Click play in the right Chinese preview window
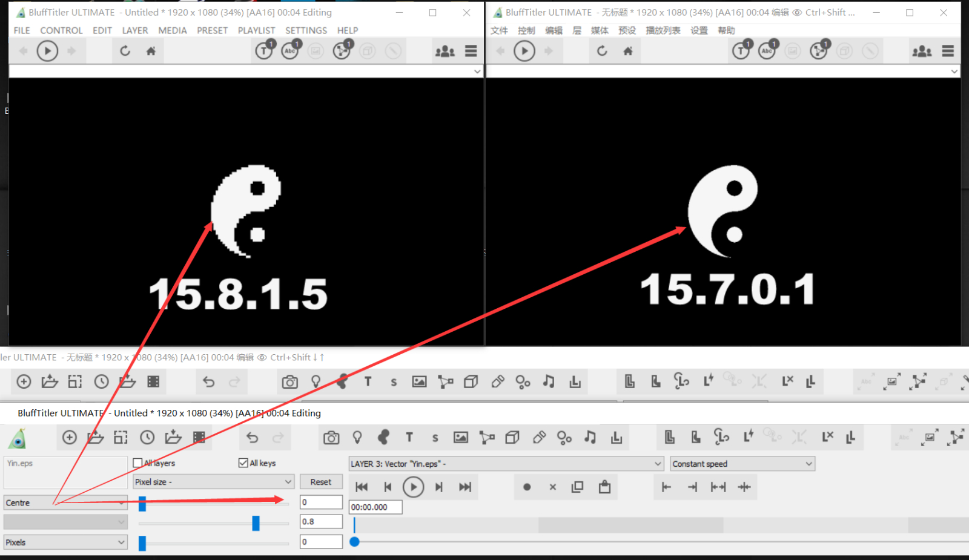This screenshot has width=969, height=560. [524, 51]
